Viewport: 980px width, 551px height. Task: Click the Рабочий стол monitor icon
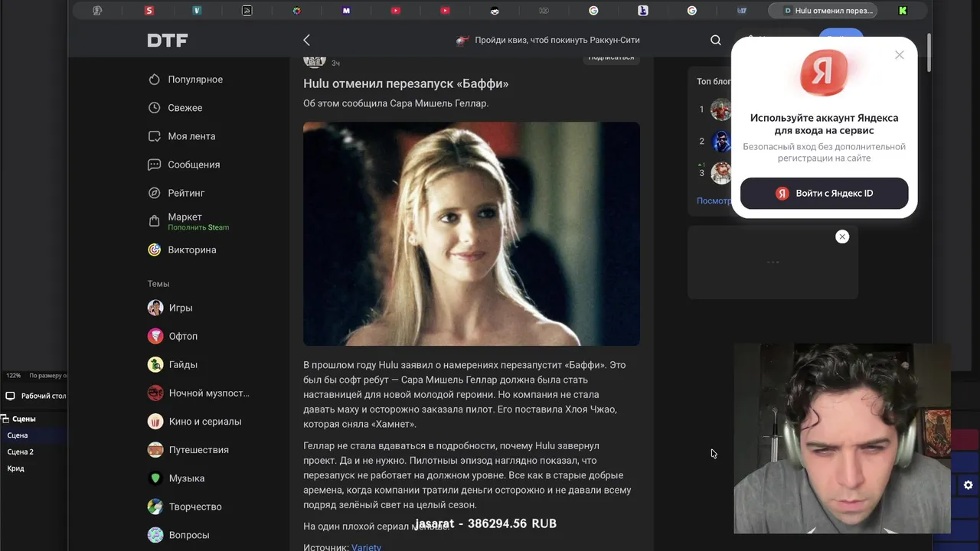click(10, 396)
